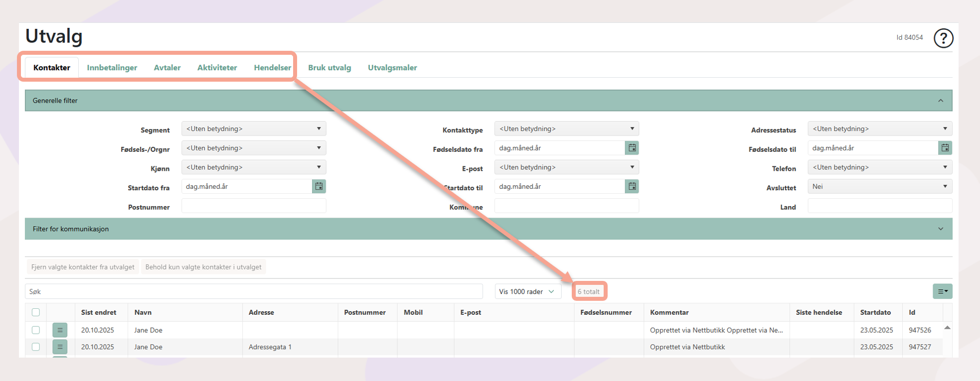Click the 6 totalt count label
Screen dimensions: 980x381
(x=589, y=291)
